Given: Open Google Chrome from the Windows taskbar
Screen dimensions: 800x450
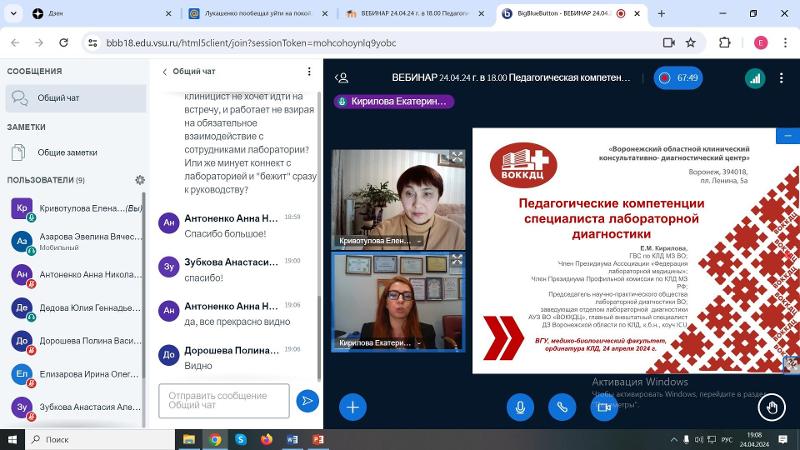Looking at the screenshot, I should coord(214,439).
